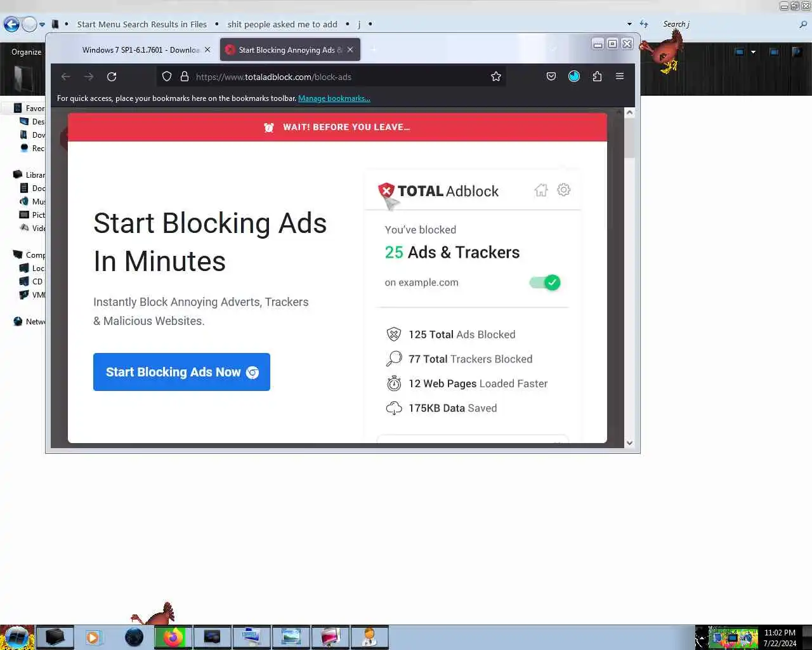Screen dimensions: 812x650
Task: Open Firefox hamburger application menu
Action: [x=620, y=77]
